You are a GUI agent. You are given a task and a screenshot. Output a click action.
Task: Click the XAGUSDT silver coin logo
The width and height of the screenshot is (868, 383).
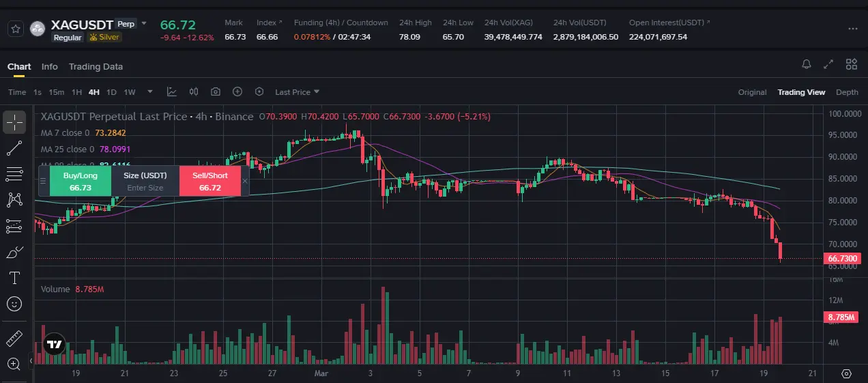(38, 29)
